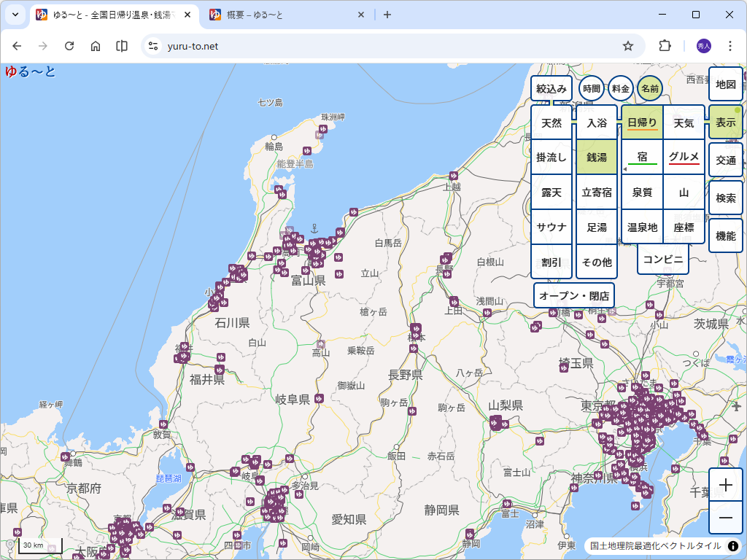Image resolution: width=747 pixels, height=560 pixels.
Task: Click the オープン・閉店 button
Action: 574,296
